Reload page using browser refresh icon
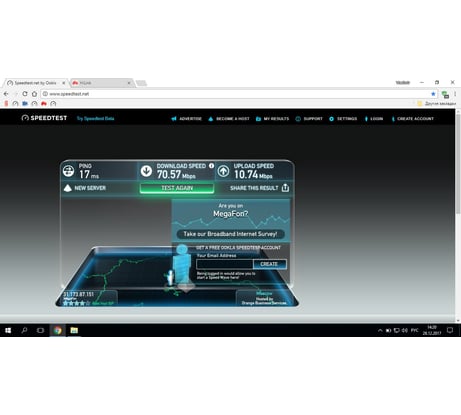This screenshot has height=415, width=461. (25, 94)
